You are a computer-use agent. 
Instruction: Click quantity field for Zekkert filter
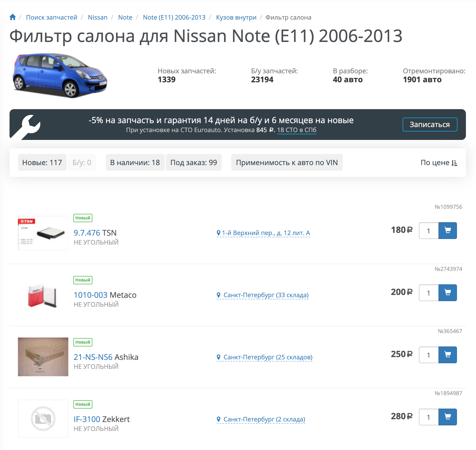pyautogui.click(x=429, y=417)
